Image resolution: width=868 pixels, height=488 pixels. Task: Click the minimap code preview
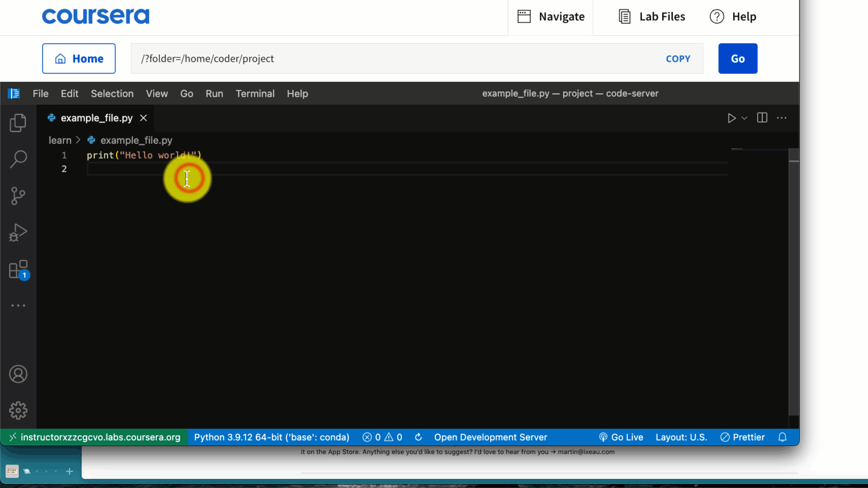(737, 149)
